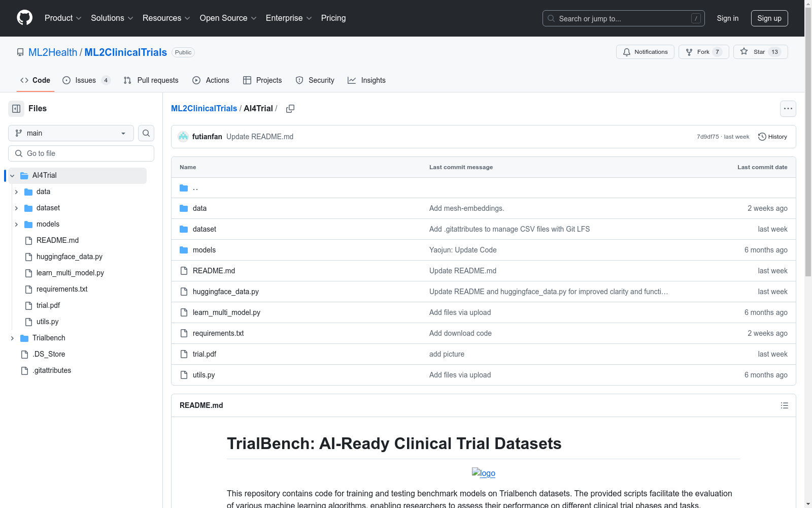Click the models folder icon in table

pos(184,250)
